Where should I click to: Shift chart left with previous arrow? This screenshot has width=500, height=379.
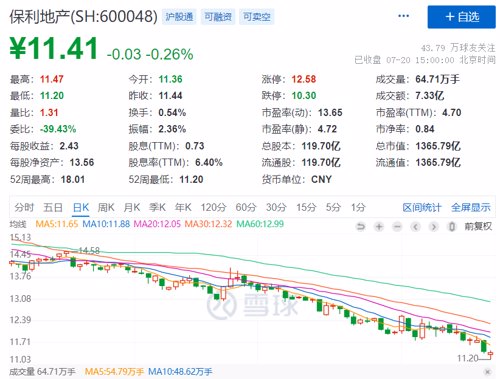tap(415, 227)
